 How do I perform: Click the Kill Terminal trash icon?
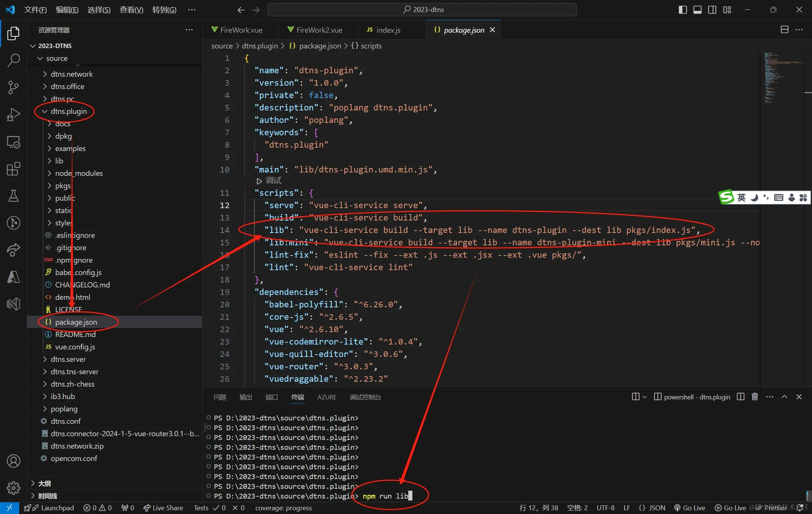click(x=754, y=397)
